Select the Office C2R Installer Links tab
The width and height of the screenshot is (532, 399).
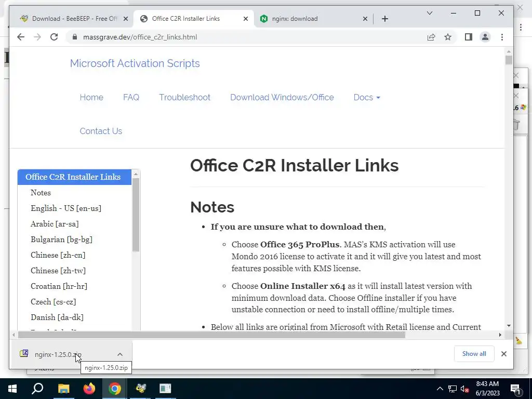click(x=193, y=19)
